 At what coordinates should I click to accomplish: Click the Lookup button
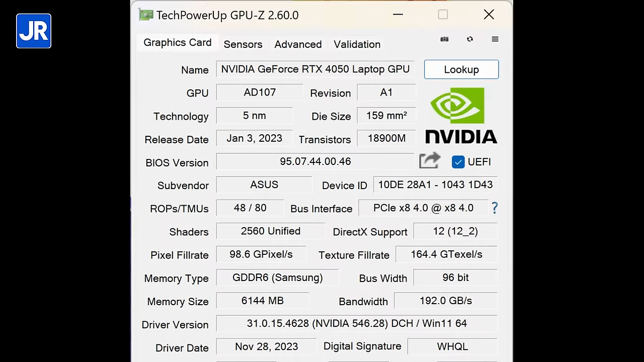tap(461, 69)
